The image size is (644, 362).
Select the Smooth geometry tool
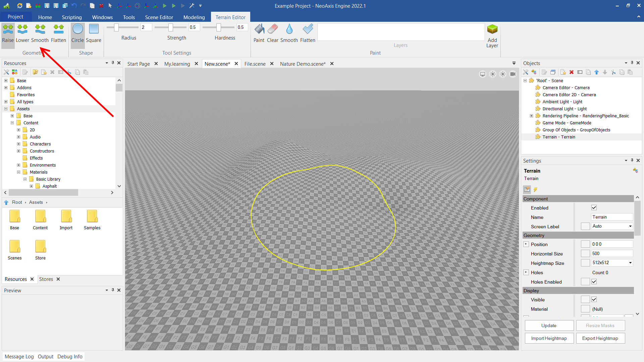(x=40, y=34)
